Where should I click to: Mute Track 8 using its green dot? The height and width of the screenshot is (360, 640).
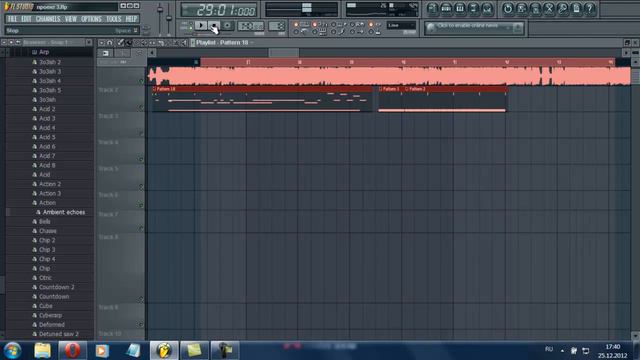click(141, 299)
